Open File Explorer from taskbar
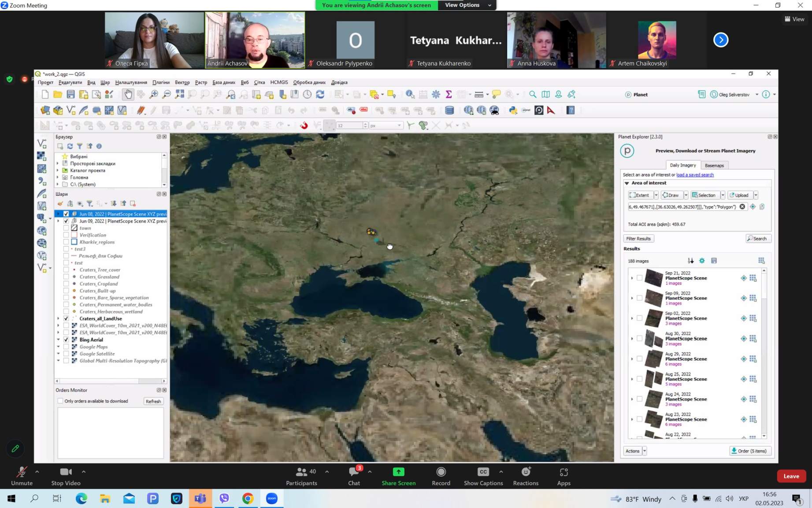Screen dimensions: 812x508 point(105,498)
